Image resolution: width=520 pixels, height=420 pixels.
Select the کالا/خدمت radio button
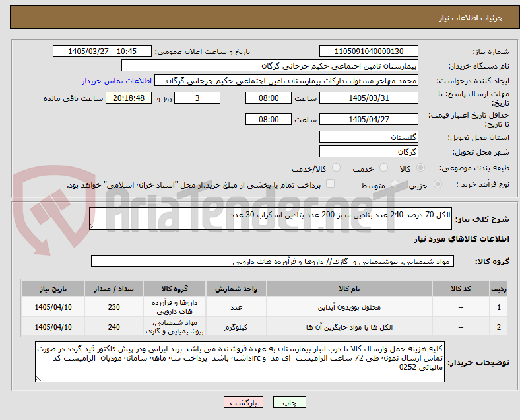pyautogui.click(x=336, y=168)
